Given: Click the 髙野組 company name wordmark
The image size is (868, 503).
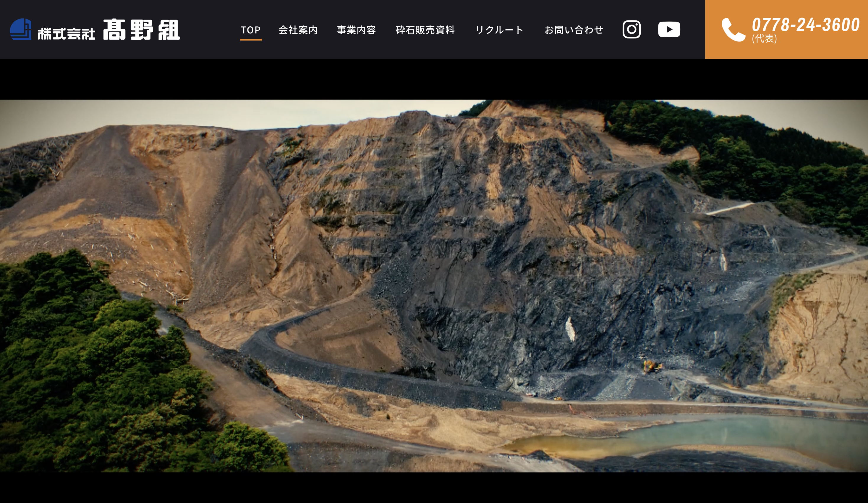Looking at the screenshot, I should 141,30.
